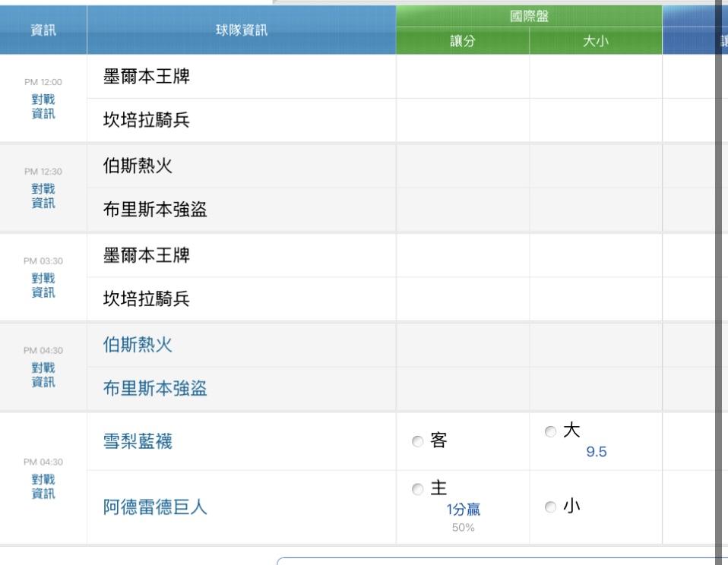Screen dimensions: 728x565
Task: Click the 讓分 column header
Action: click(x=462, y=43)
